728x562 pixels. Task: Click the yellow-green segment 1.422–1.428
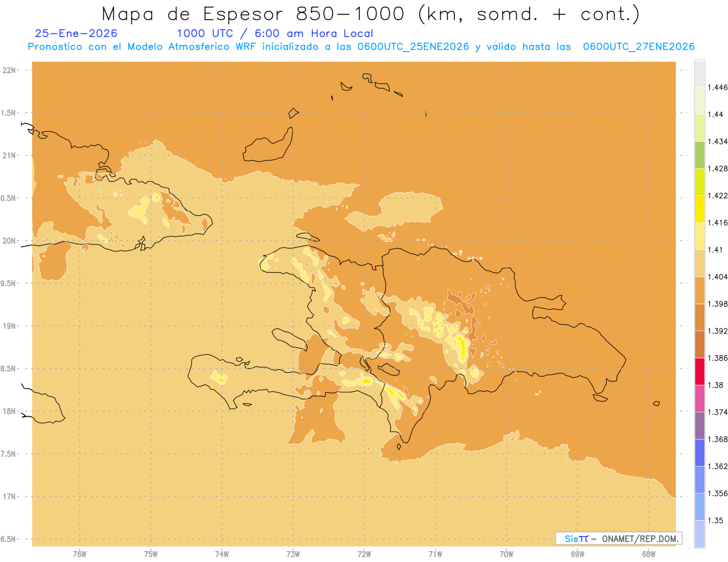[699, 181]
